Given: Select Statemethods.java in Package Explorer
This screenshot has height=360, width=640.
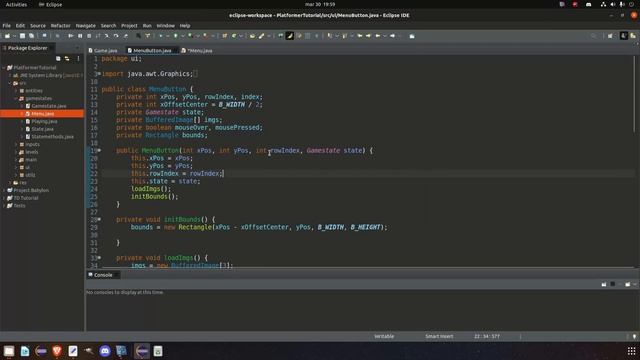Looking at the screenshot, I should point(52,137).
